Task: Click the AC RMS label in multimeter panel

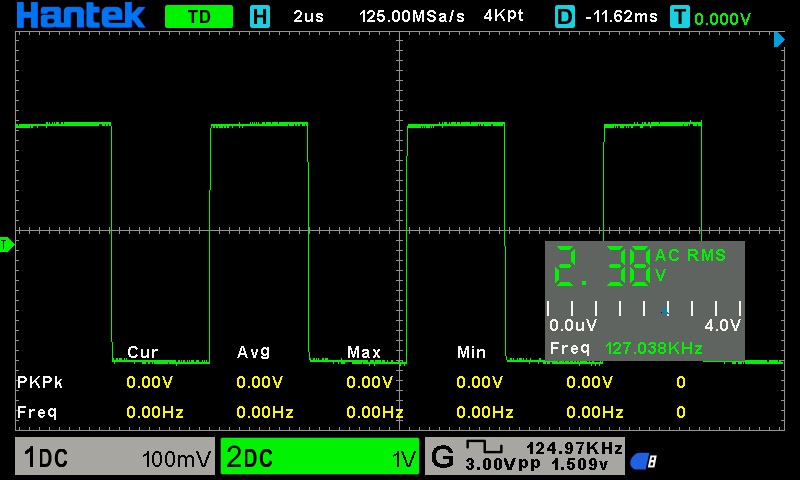Action: [x=690, y=255]
